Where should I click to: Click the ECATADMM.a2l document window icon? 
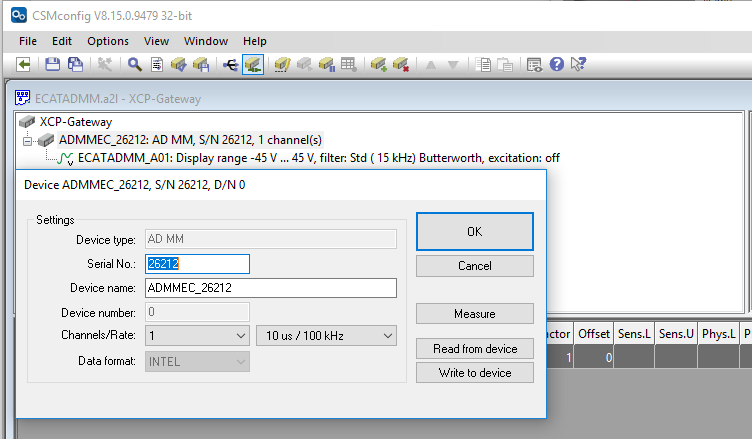click(23, 98)
